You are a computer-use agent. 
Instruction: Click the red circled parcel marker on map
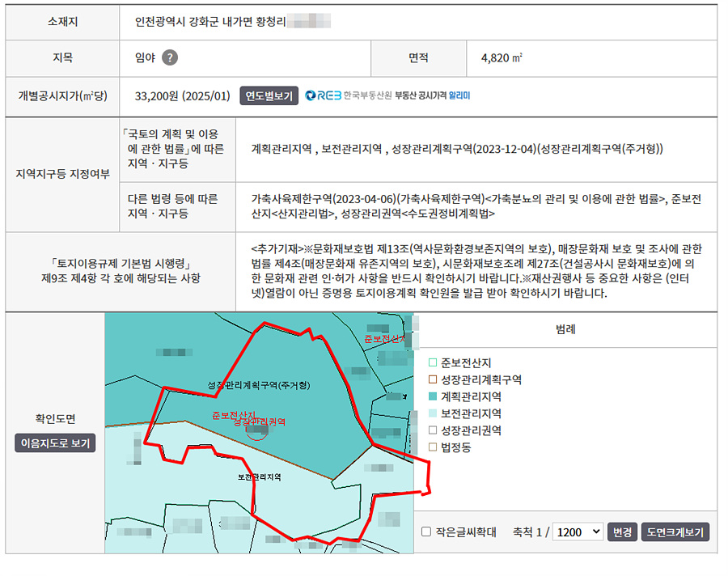pyautogui.click(x=257, y=430)
